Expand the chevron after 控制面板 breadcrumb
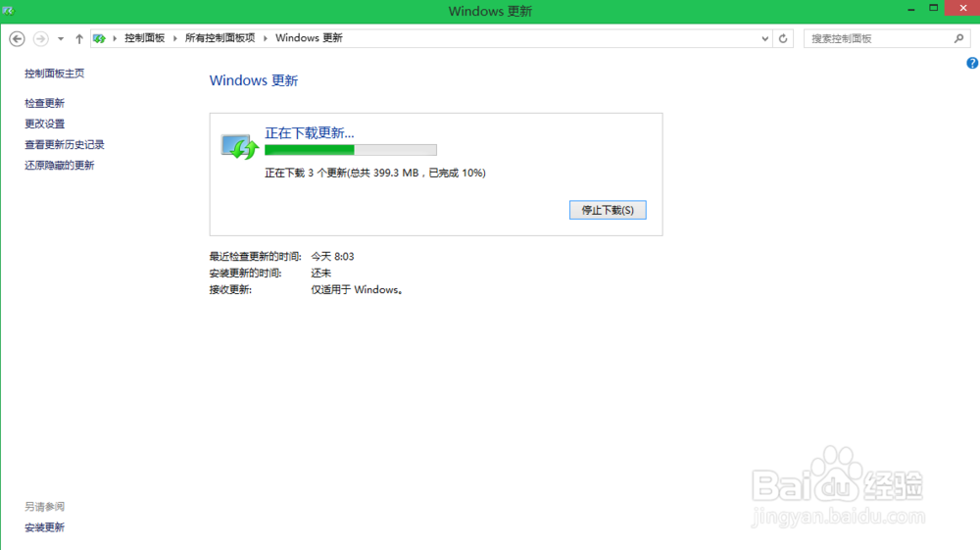This screenshot has height=550, width=980. tap(175, 39)
